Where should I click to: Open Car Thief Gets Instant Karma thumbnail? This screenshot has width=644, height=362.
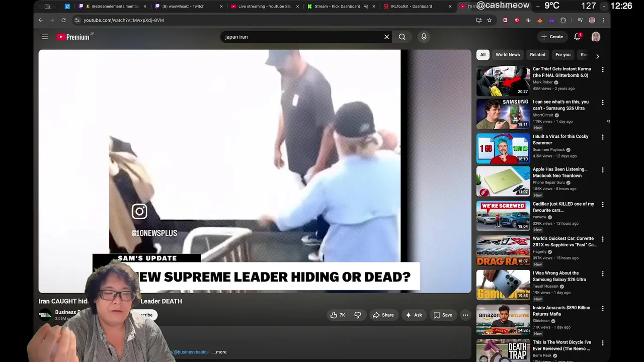(x=503, y=81)
